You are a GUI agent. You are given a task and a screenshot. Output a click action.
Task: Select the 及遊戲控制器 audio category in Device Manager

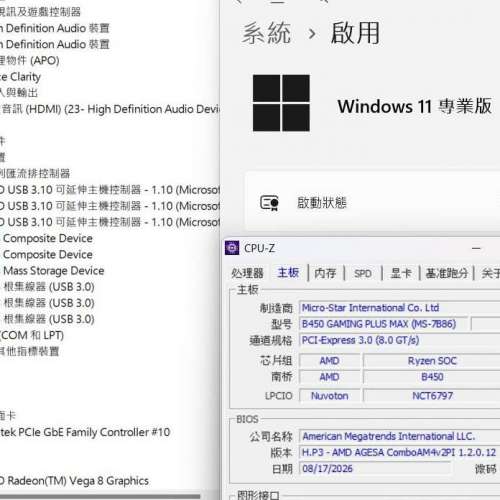pyautogui.click(x=40, y=12)
